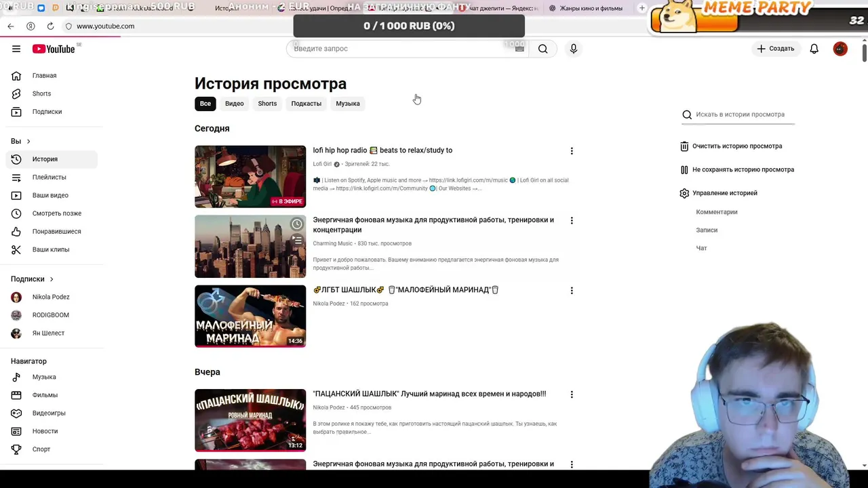Click the browser back arrow
Image resolution: width=868 pixels, height=488 pixels.
(x=11, y=26)
